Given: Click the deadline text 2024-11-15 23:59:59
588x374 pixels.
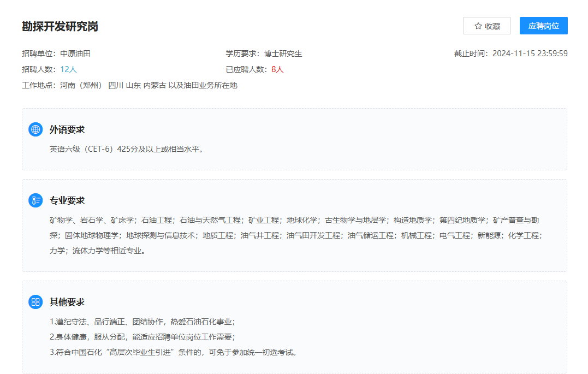Looking at the screenshot, I should (530, 54).
